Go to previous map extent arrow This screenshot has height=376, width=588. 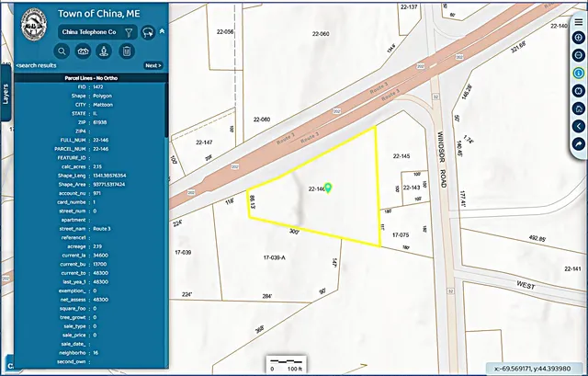(579, 126)
